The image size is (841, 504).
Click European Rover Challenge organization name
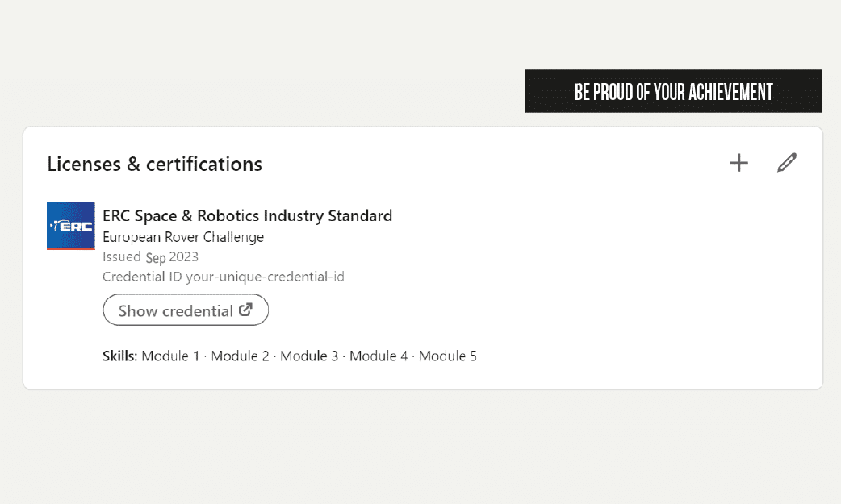tap(183, 237)
